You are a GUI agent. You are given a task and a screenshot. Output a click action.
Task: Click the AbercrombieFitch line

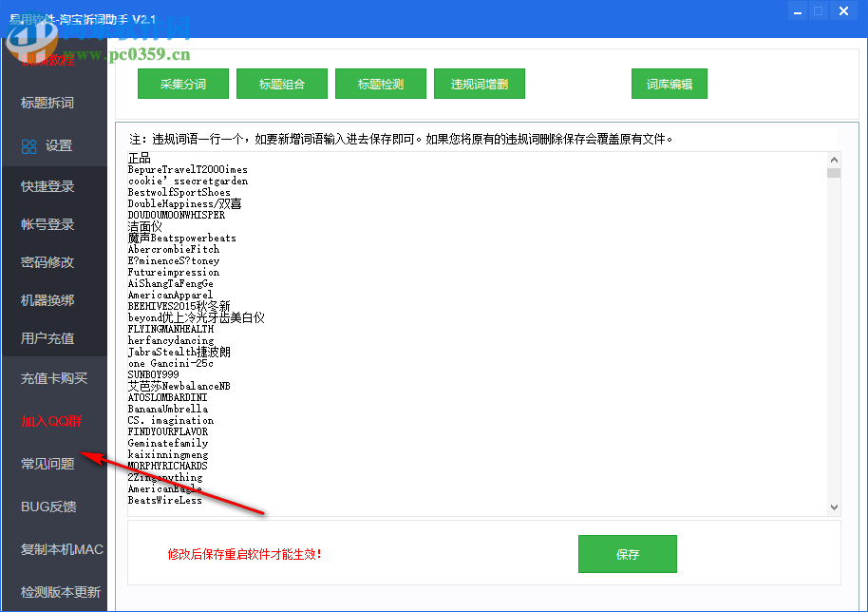click(x=174, y=249)
